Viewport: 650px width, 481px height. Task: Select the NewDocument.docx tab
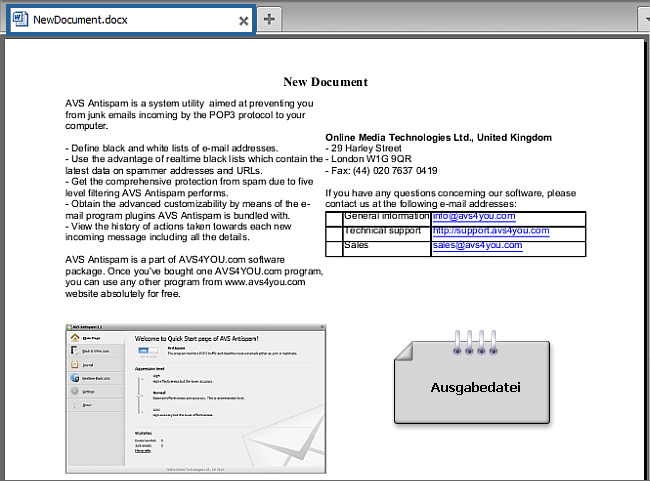pyautogui.click(x=131, y=20)
